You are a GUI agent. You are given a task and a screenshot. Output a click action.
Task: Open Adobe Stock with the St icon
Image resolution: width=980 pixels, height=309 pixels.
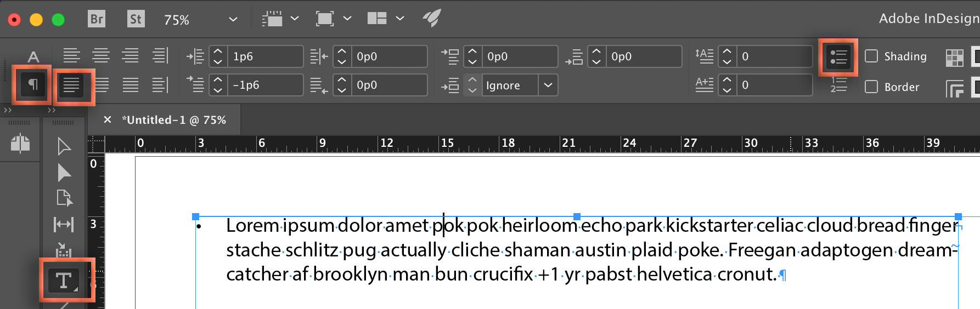coord(136,19)
